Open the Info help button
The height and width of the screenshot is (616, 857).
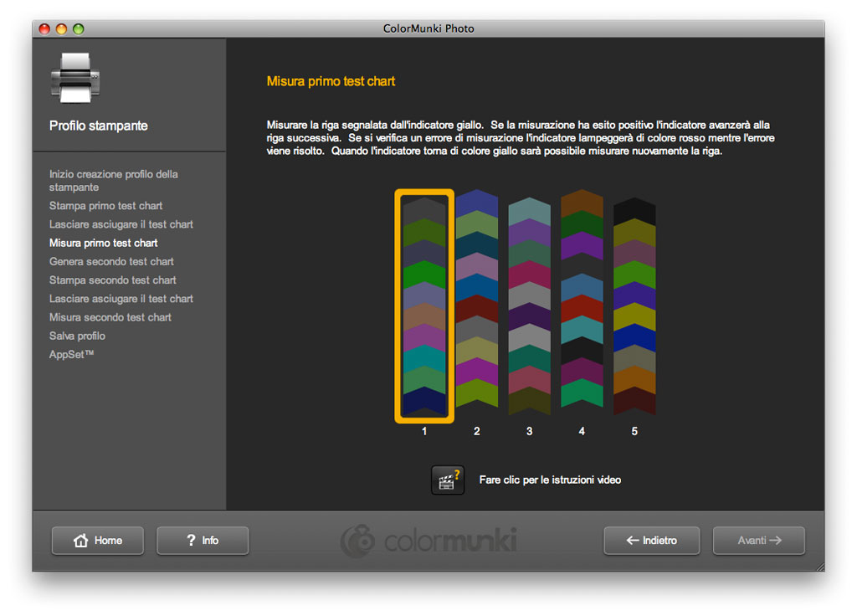(203, 541)
